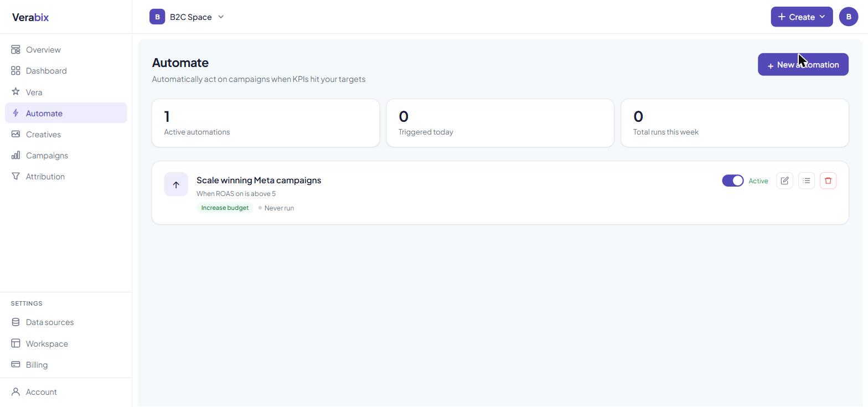
Task: Click the Billing card icon
Action: pos(15,364)
